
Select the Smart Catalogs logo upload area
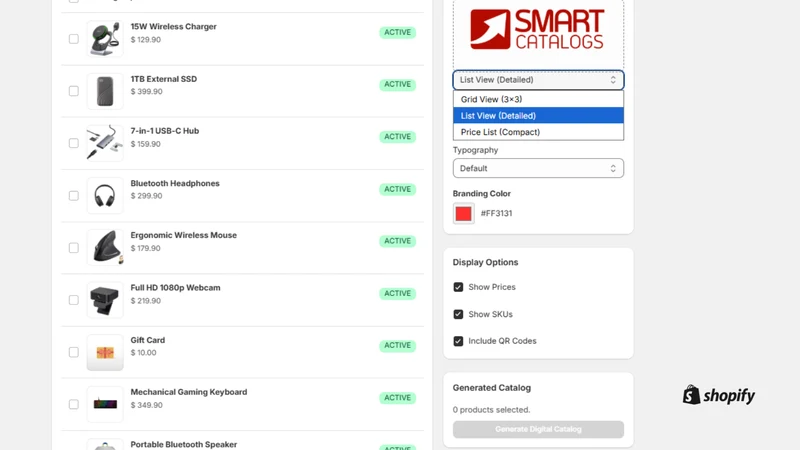[538, 33]
